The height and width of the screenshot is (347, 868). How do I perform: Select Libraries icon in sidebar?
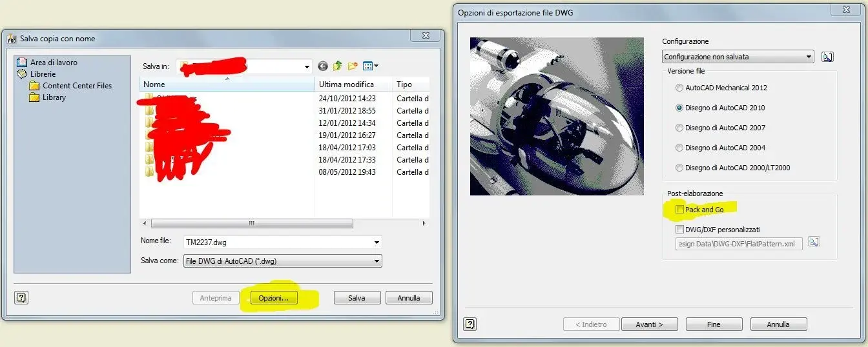coord(22,74)
